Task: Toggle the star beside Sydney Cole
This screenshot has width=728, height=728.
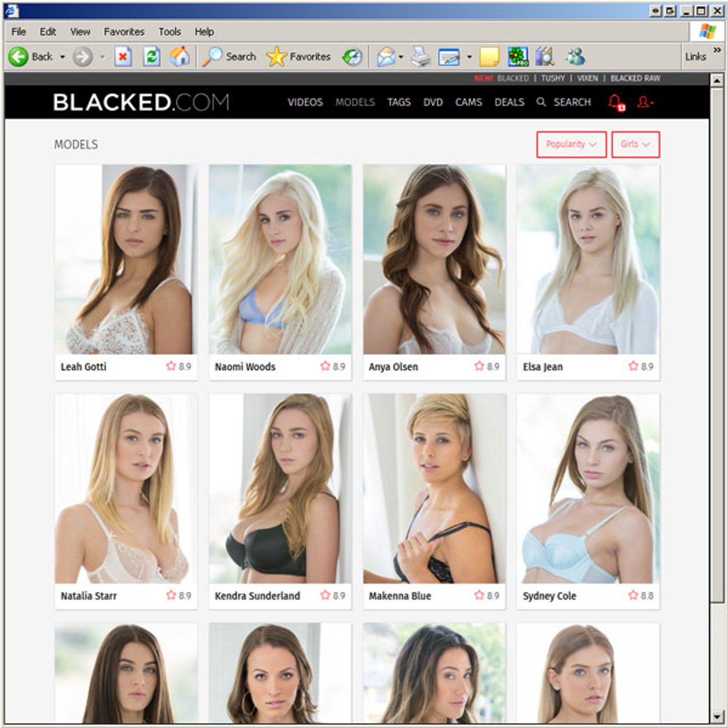Action: click(x=633, y=596)
